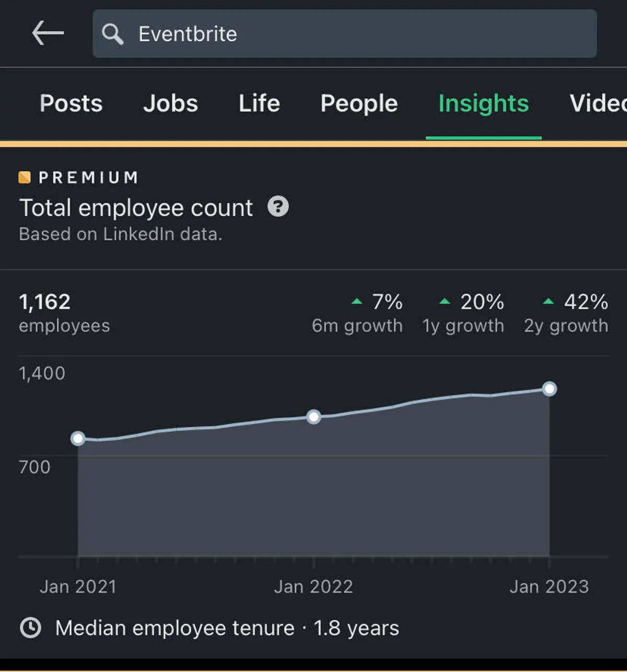The width and height of the screenshot is (627, 672).
Task: Open the employee count help icon
Action: click(278, 207)
